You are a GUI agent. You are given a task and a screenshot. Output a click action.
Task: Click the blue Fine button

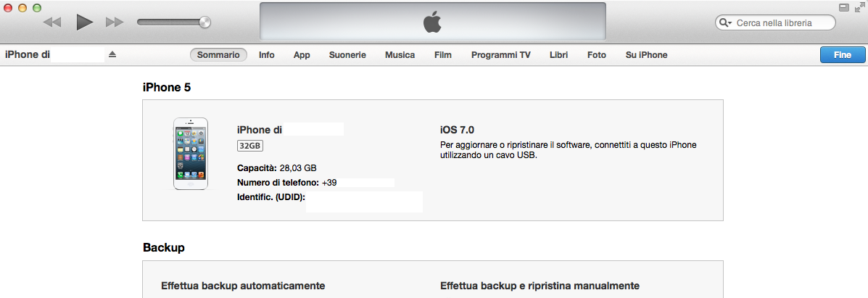click(843, 55)
